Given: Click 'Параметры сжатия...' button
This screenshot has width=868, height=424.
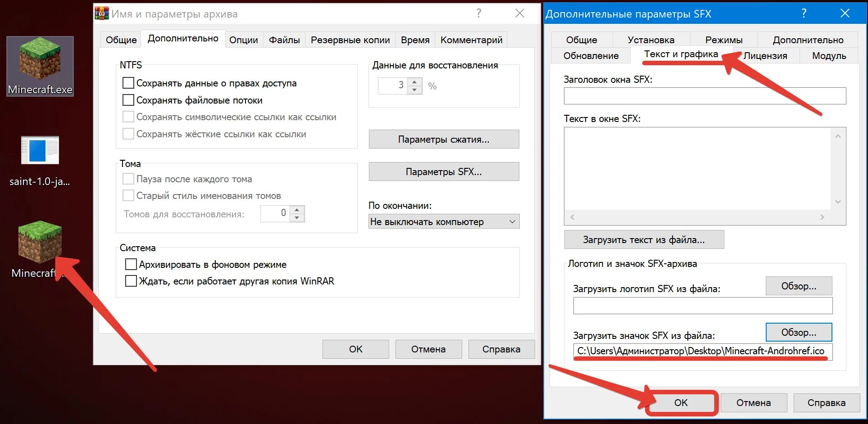Looking at the screenshot, I should (444, 139).
